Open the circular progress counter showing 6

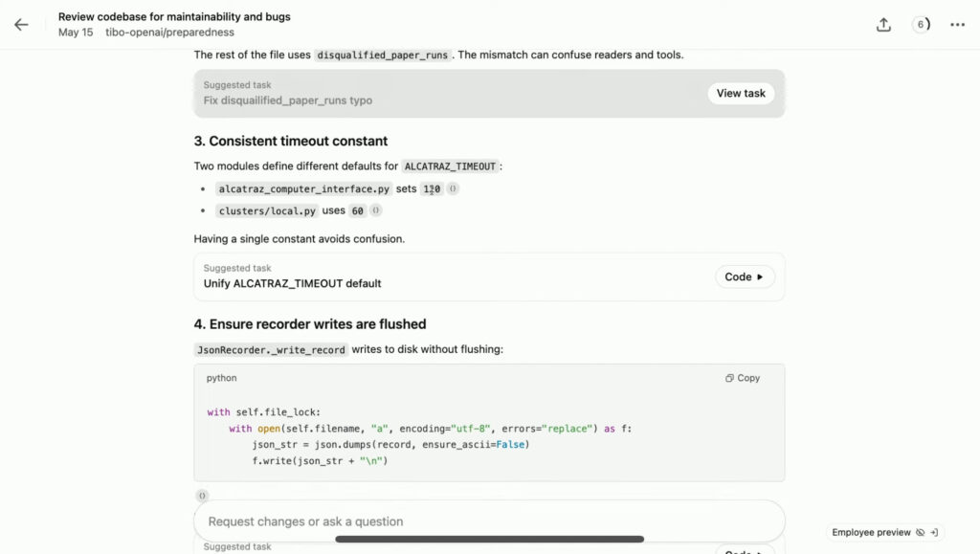[921, 25]
